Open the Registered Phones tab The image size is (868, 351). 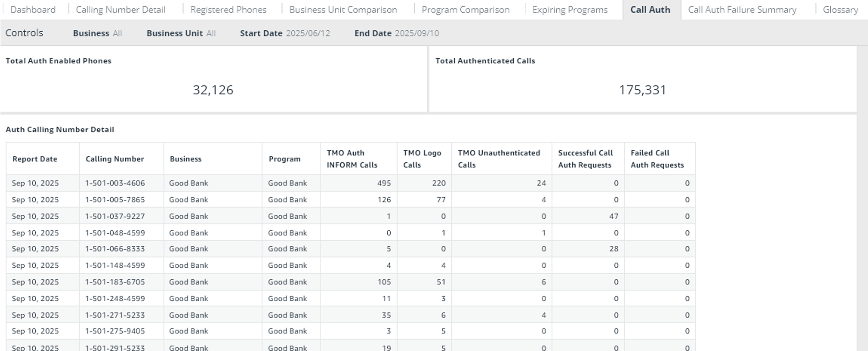click(229, 10)
